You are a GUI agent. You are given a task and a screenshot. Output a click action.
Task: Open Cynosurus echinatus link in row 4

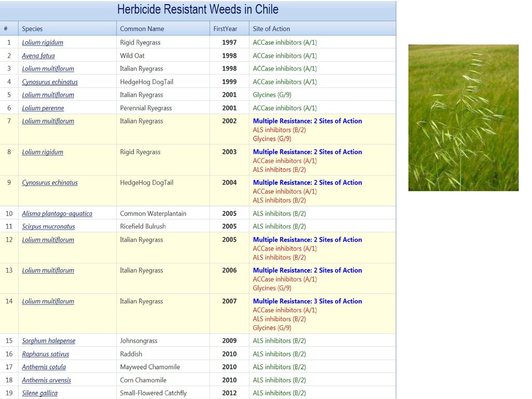point(50,82)
